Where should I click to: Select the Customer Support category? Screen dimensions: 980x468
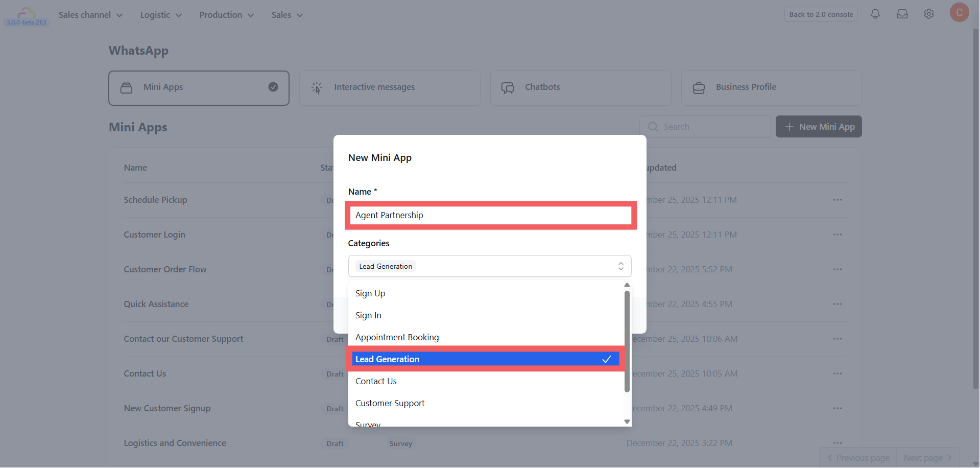[486, 403]
